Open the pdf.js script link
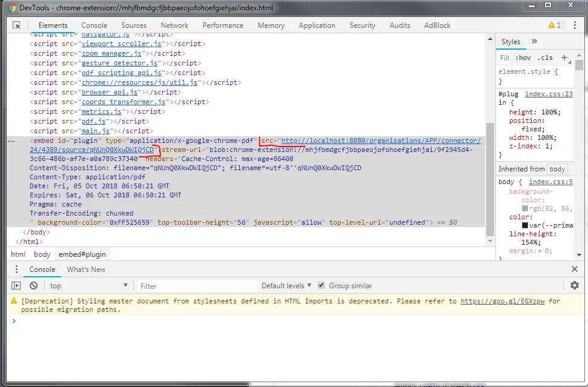The height and width of the screenshot is (387, 588). [94, 122]
